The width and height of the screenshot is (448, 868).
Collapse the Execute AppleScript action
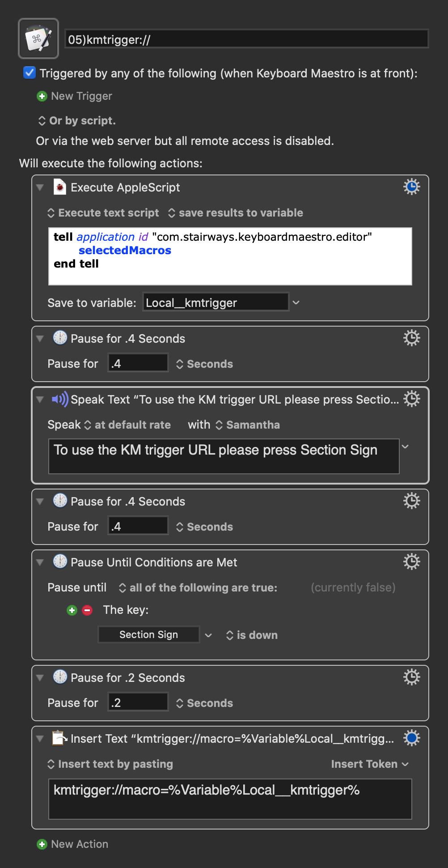[x=40, y=187]
